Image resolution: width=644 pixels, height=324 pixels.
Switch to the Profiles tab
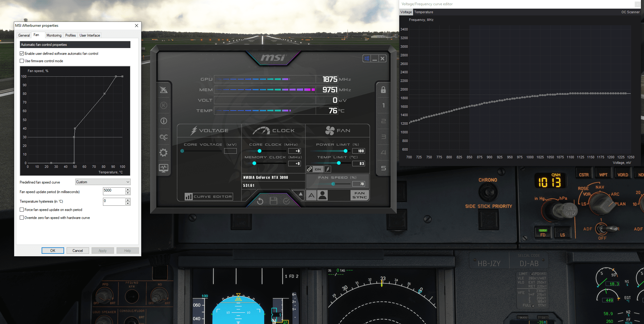[70, 35]
